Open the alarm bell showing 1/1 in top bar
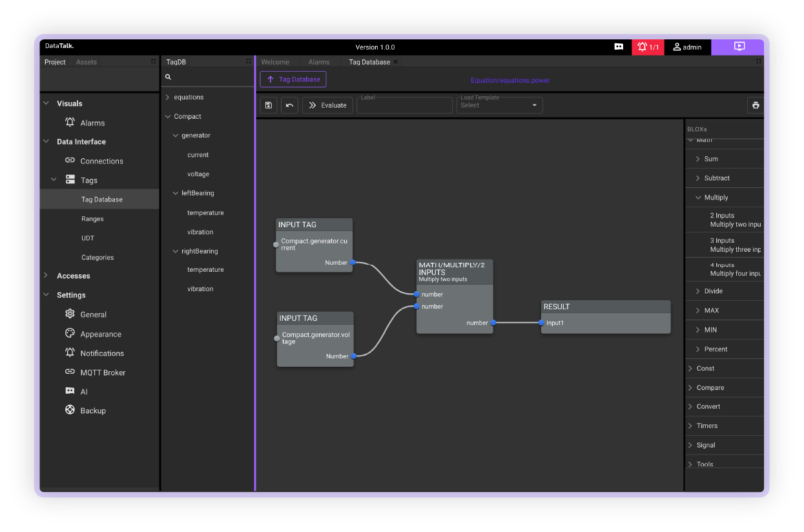 (648, 46)
